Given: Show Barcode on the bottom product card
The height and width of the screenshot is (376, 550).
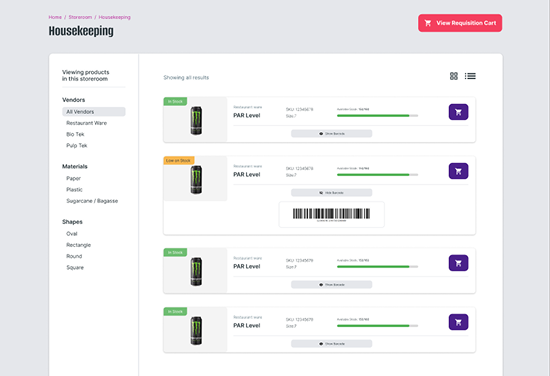Looking at the screenshot, I should click(331, 344).
